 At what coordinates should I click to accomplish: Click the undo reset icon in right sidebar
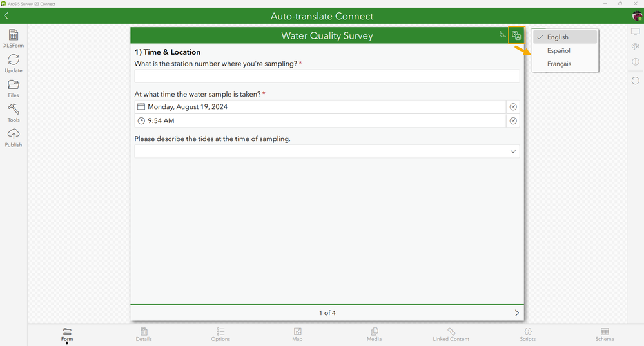point(636,81)
